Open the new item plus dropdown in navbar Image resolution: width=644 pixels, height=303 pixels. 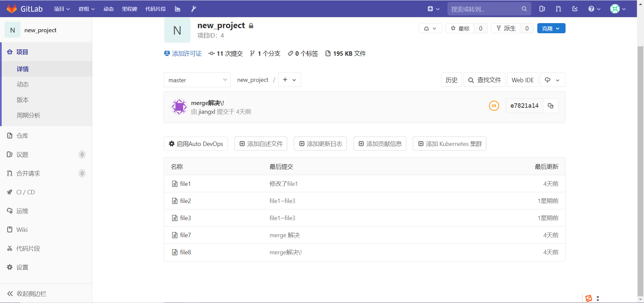pyautogui.click(x=433, y=9)
